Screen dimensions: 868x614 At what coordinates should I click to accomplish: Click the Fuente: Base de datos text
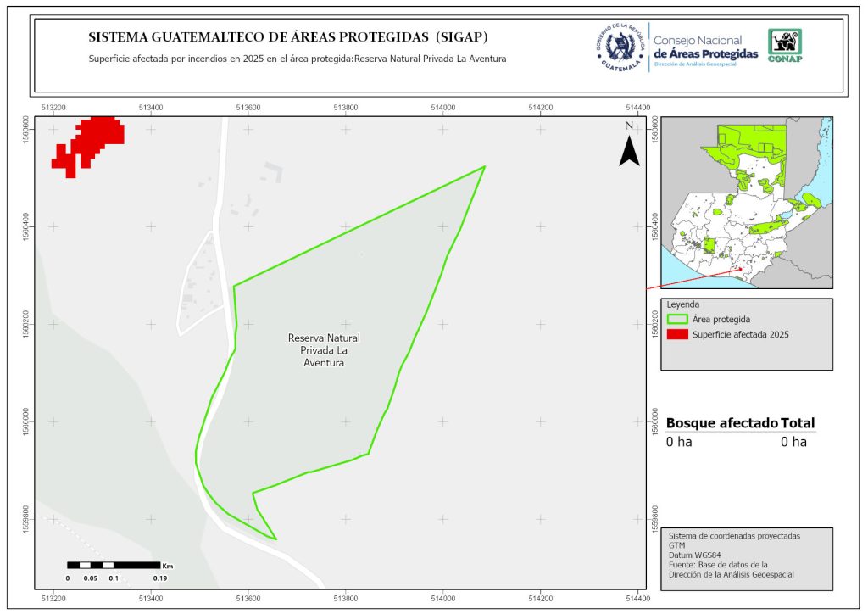pyautogui.click(x=718, y=565)
